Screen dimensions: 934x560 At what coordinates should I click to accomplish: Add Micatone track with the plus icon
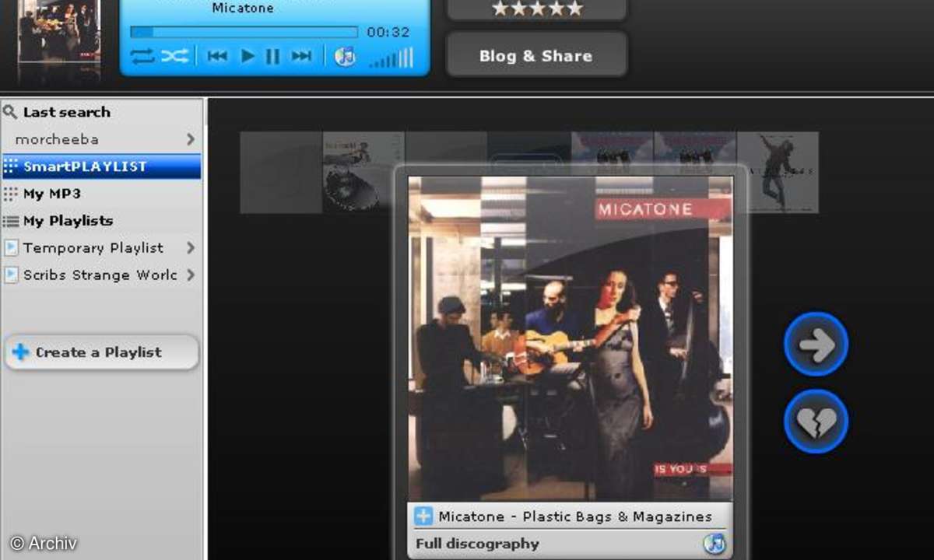(423, 516)
